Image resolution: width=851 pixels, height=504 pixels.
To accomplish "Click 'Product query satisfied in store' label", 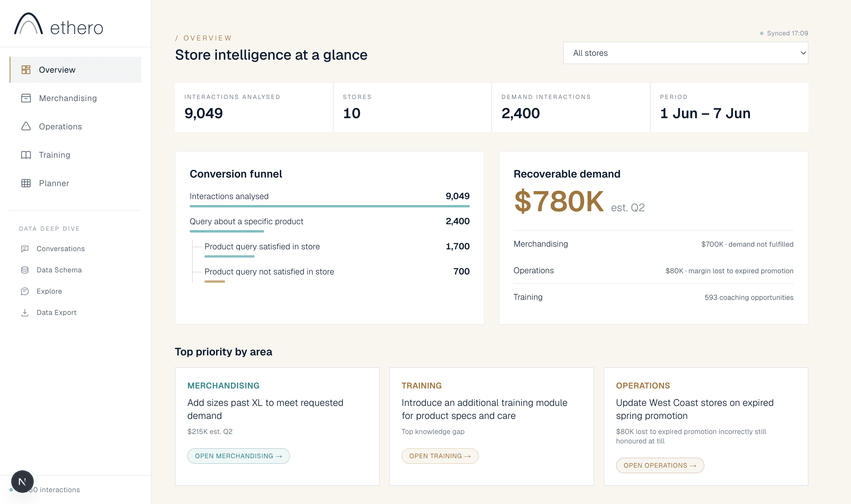I will (x=262, y=247).
